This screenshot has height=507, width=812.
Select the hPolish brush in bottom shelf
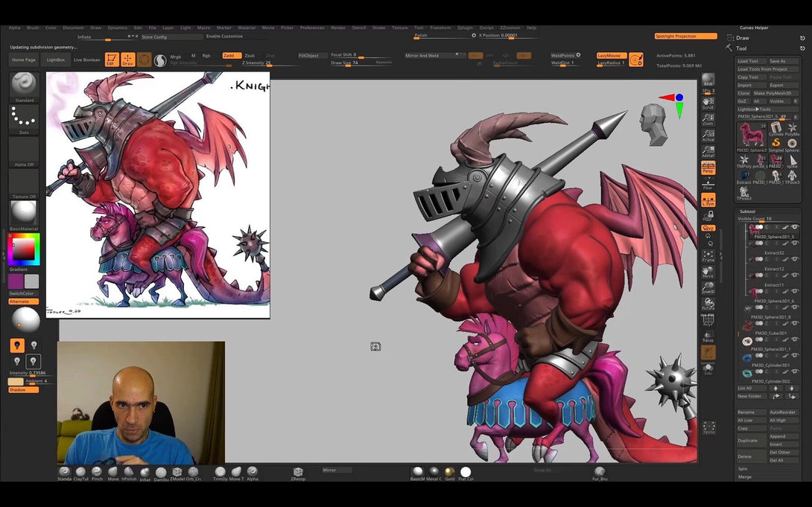[x=128, y=473]
